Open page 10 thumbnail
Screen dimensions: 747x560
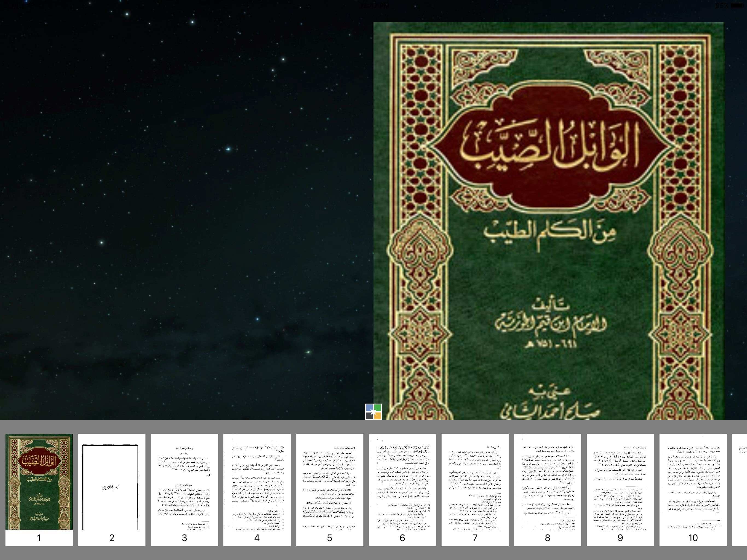coord(693,490)
